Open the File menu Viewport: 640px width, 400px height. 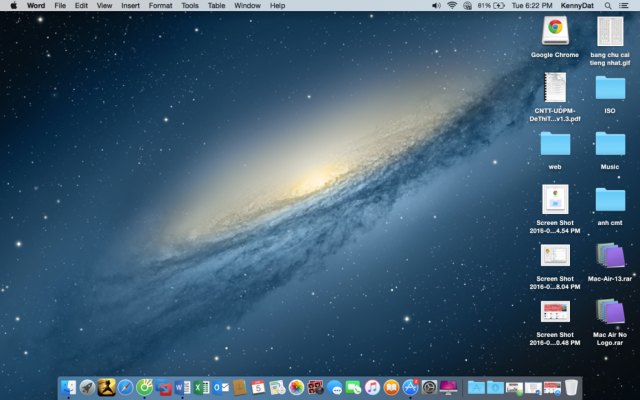tap(60, 6)
